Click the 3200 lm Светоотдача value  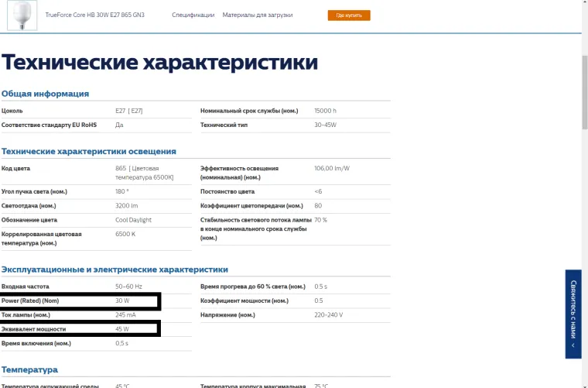[x=126, y=205]
